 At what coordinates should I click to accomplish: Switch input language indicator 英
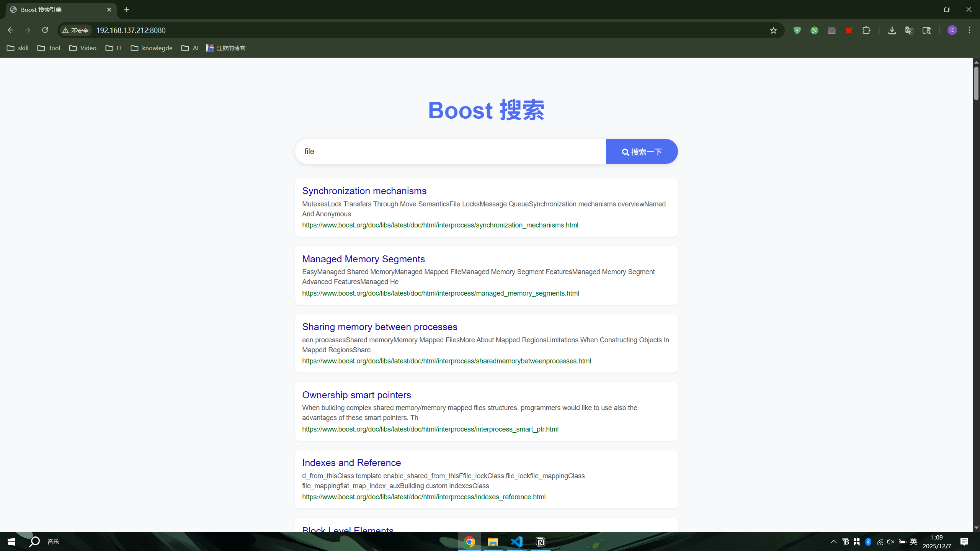click(913, 541)
